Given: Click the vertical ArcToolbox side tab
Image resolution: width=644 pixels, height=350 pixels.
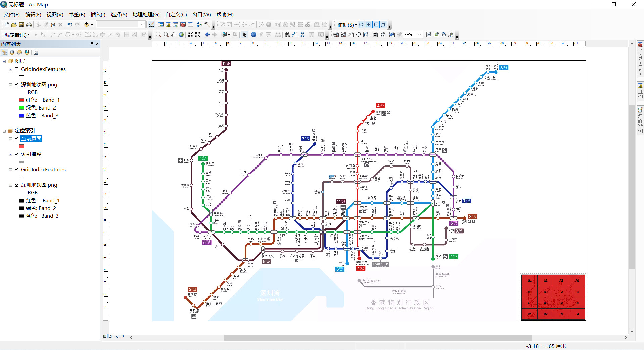Looking at the screenshot, I should coord(640,59).
